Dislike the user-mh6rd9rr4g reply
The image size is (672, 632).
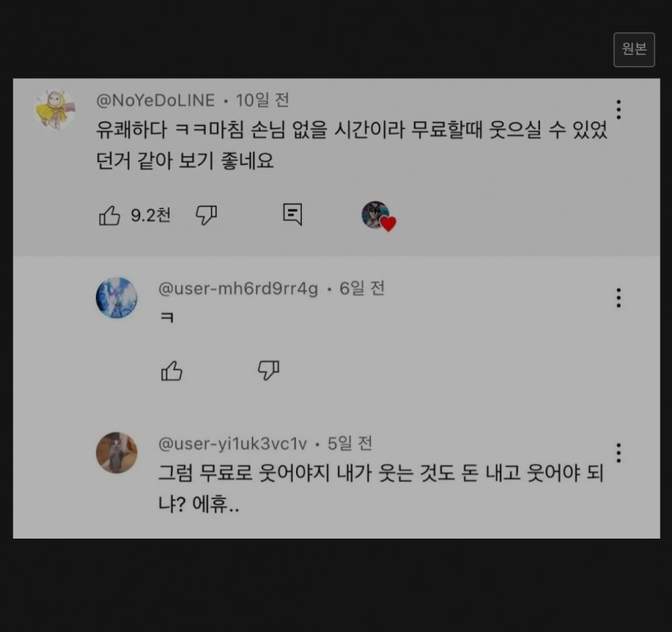[x=268, y=370]
